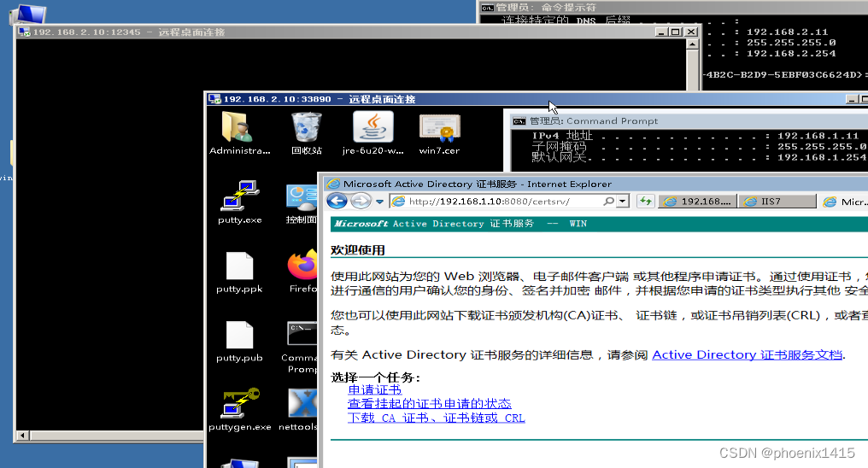Click the 33890 remote desktop title bar icon

(214, 99)
